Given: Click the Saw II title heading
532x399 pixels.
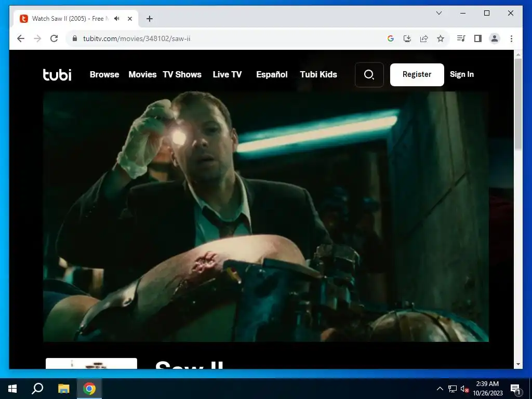Looking at the screenshot, I should click(x=189, y=365).
